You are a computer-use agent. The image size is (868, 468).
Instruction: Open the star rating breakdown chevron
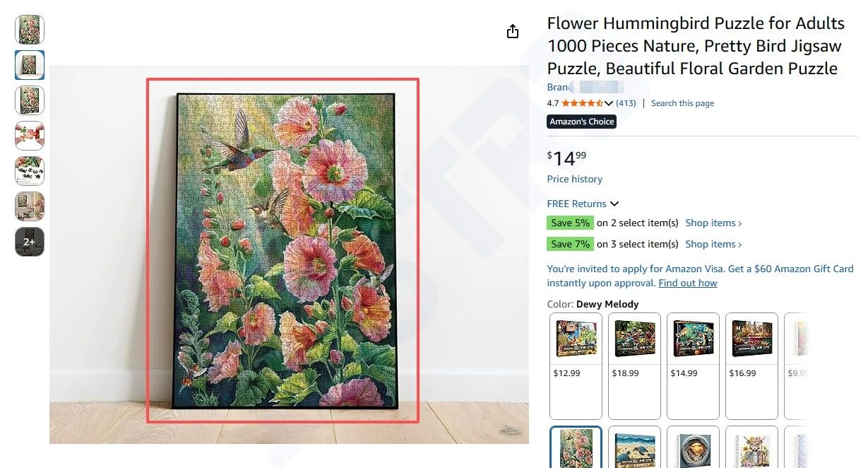pyautogui.click(x=609, y=103)
